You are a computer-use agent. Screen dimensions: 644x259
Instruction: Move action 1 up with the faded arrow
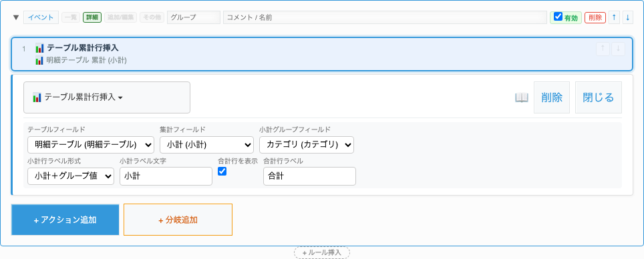[603, 49]
